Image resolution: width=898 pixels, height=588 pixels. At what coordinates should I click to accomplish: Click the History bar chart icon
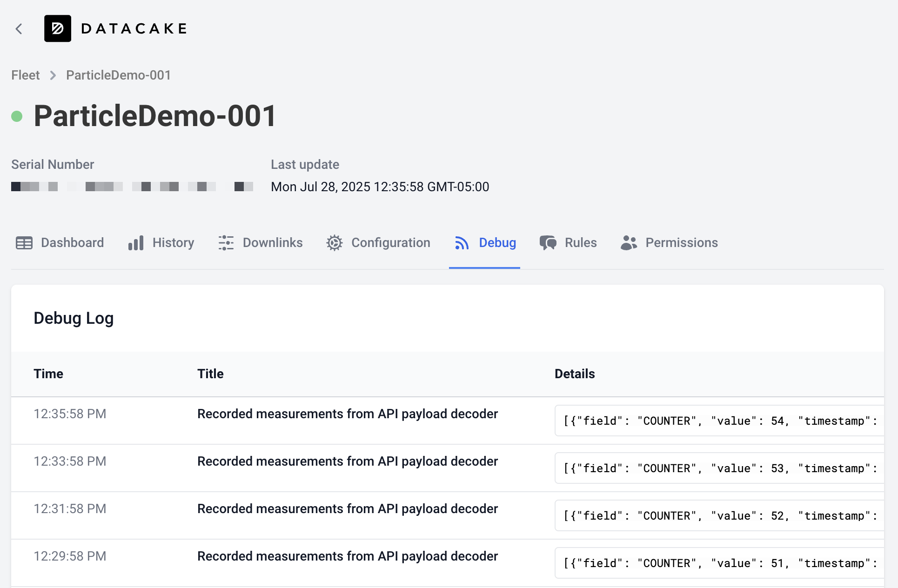(136, 243)
